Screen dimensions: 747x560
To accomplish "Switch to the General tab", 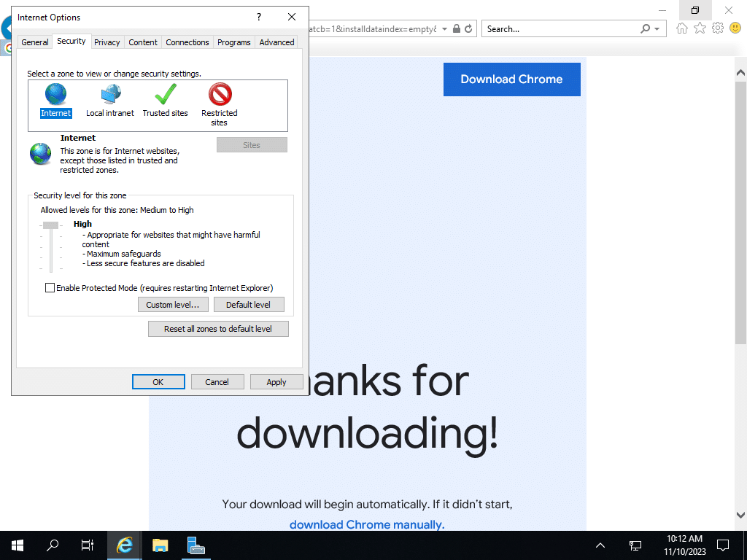I will (x=35, y=42).
